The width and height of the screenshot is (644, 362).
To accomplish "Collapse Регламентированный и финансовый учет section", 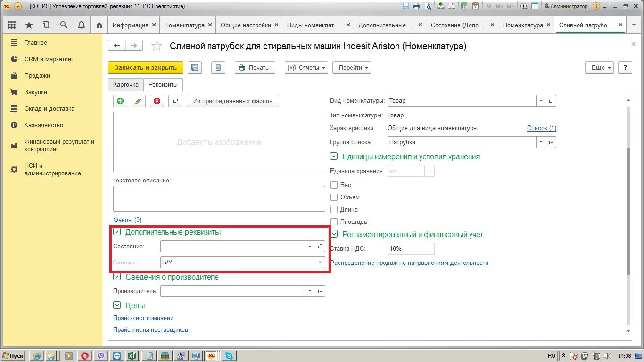I will point(334,234).
